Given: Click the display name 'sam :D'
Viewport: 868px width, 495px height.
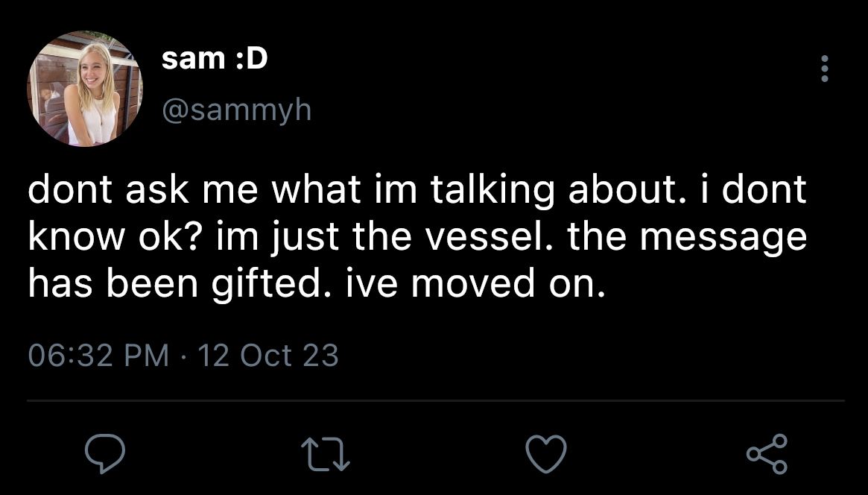Looking at the screenshot, I should coord(215,58).
